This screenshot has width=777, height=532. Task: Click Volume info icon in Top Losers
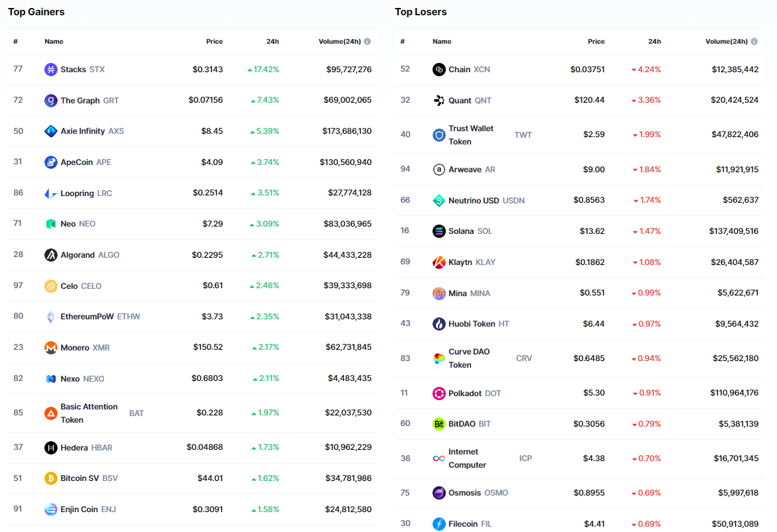click(754, 42)
